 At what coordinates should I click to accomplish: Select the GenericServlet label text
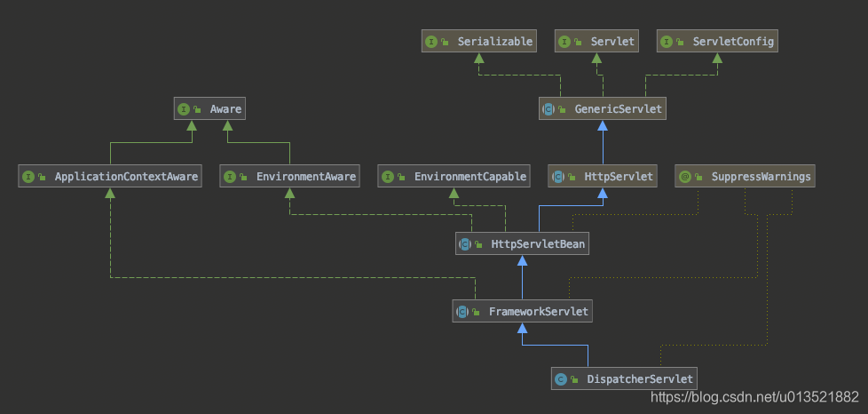click(619, 109)
